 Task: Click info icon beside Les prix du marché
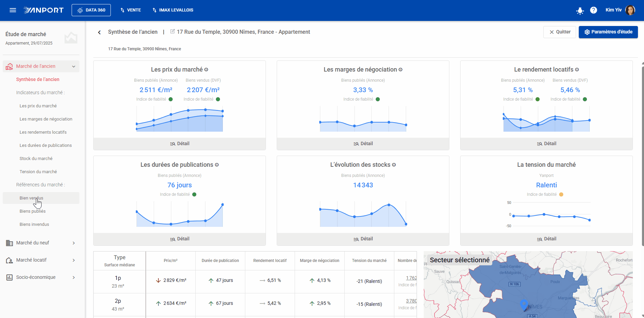pos(206,70)
